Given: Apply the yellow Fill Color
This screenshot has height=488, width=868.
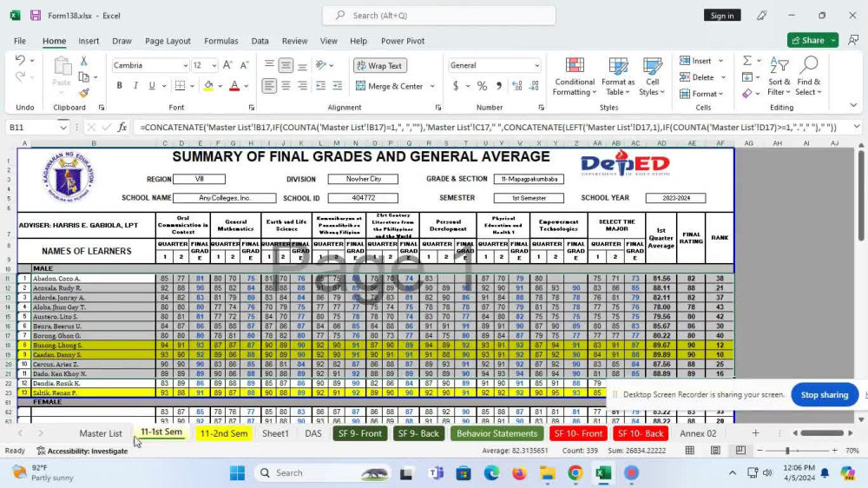Looking at the screenshot, I should tap(208, 86).
